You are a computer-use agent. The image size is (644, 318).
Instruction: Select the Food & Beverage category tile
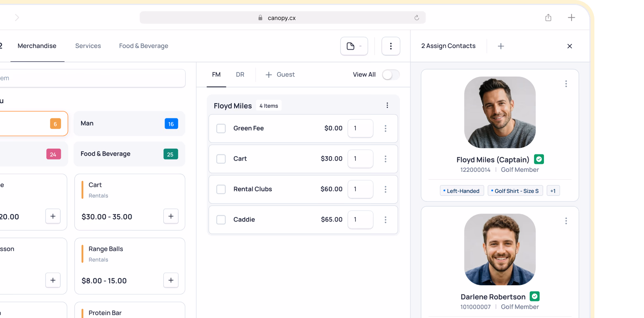click(x=129, y=154)
